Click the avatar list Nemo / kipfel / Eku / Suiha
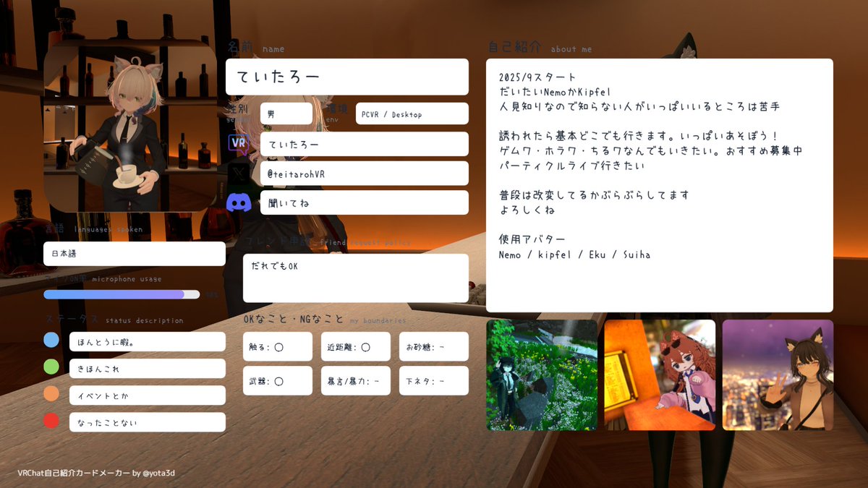The height and width of the screenshot is (488, 868). [x=574, y=254]
